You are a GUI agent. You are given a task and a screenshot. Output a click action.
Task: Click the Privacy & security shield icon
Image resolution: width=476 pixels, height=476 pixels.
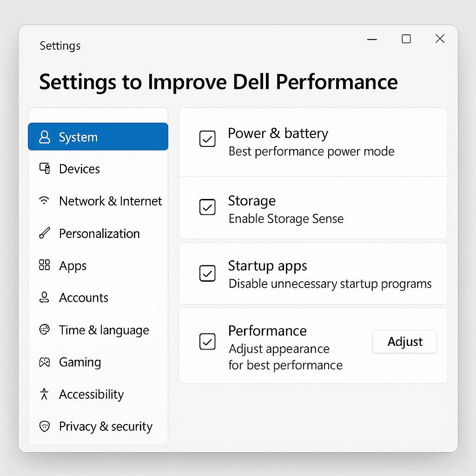[x=45, y=426]
